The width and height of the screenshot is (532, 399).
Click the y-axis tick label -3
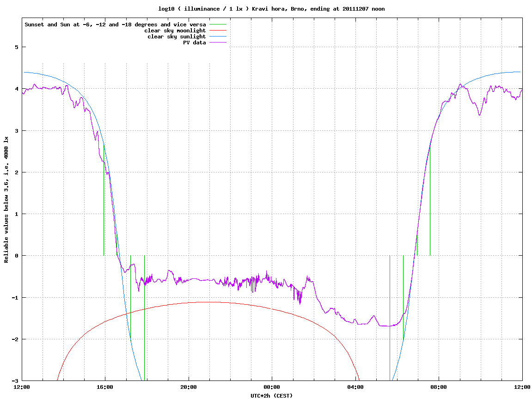tap(15, 381)
